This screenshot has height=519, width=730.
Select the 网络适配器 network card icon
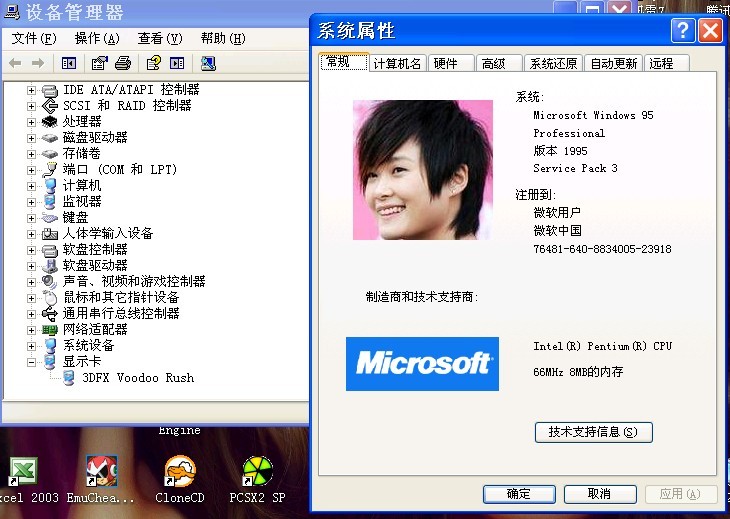[49, 330]
